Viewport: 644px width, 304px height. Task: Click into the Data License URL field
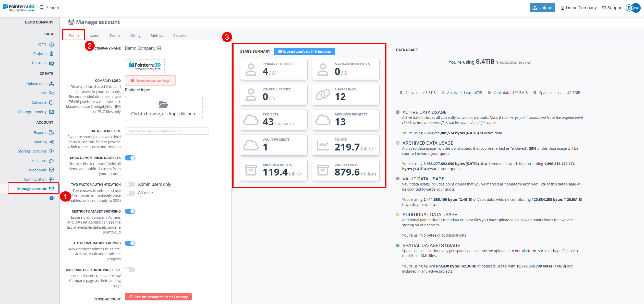point(167,131)
